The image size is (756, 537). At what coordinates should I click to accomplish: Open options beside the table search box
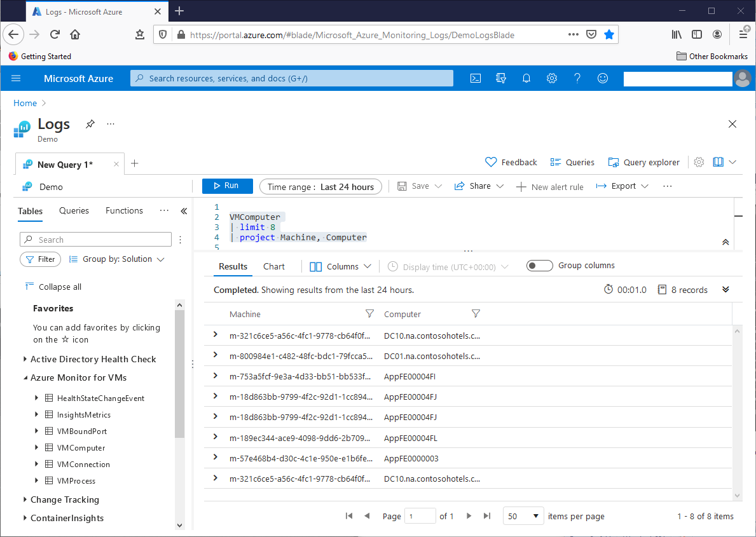tap(181, 240)
